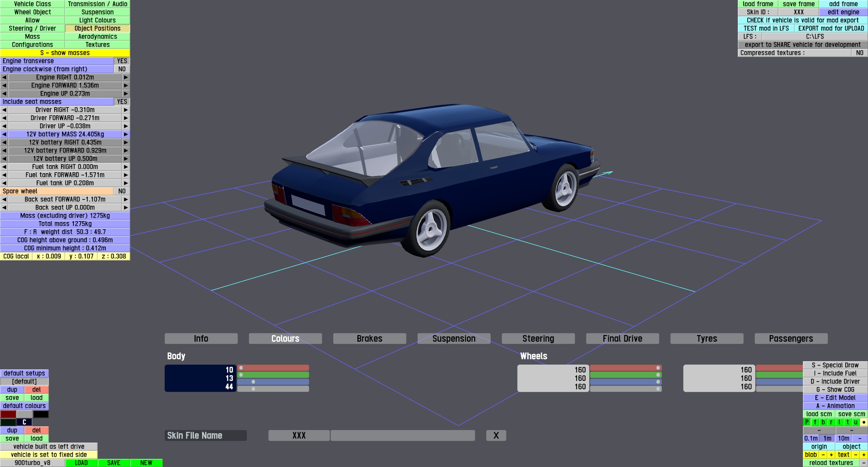Switch to the Tyres tab
This screenshot has width=868, height=467.
pyautogui.click(x=707, y=338)
